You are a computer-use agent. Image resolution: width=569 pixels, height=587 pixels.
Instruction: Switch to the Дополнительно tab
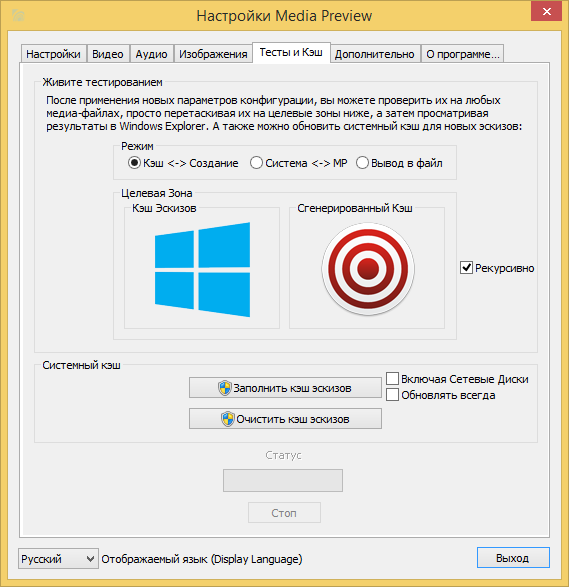point(375,54)
